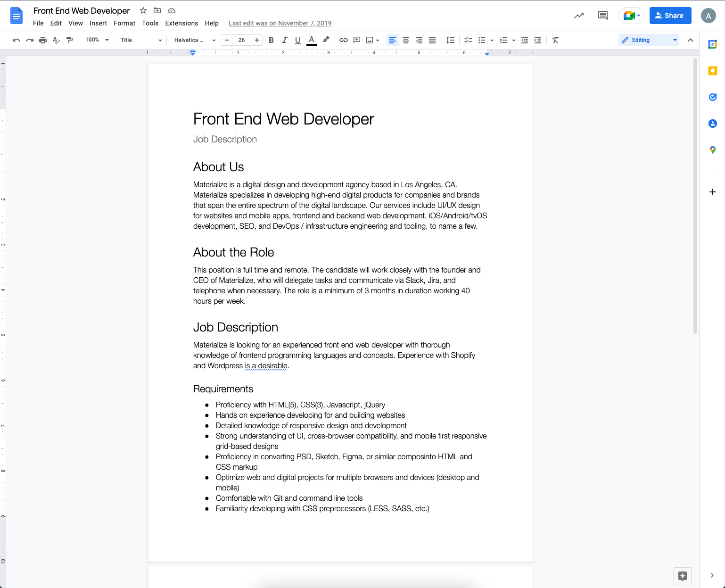725x588 pixels.
Task: Add a comment from toolbar
Action: [357, 40]
